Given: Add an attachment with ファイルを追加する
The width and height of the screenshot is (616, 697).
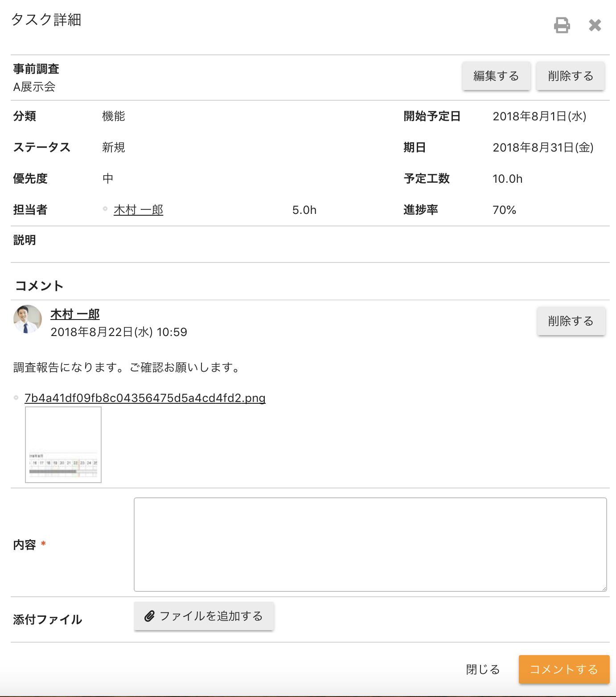Looking at the screenshot, I should (204, 616).
